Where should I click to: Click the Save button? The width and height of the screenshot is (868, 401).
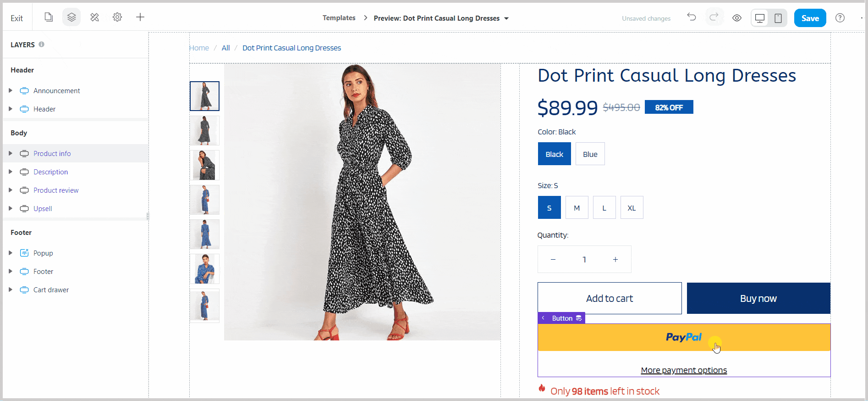click(x=810, y=18)
